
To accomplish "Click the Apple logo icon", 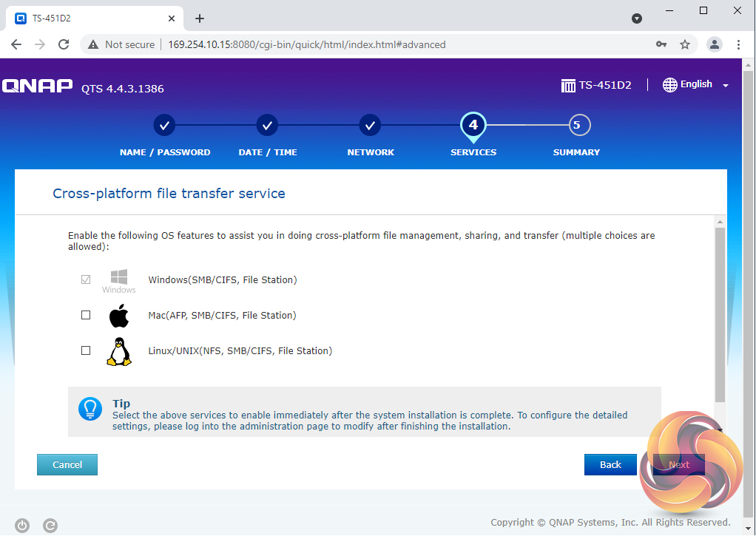I will 118,316.
